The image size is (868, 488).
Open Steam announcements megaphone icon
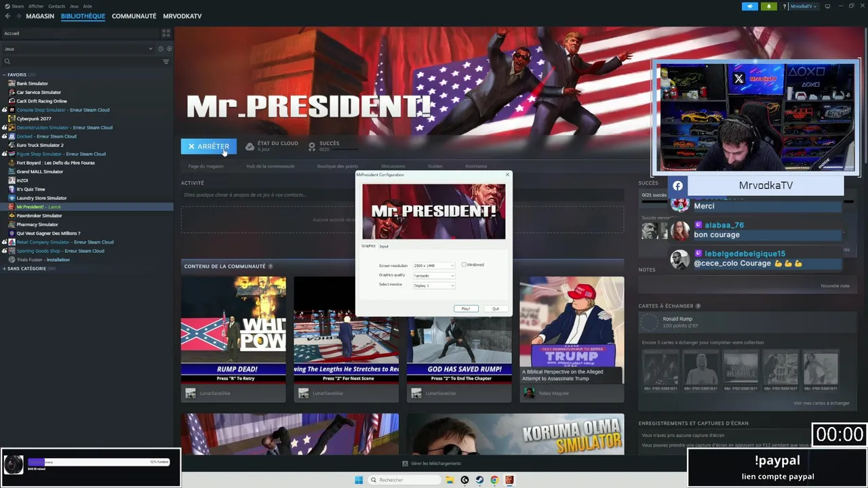[x=750, y=6]
